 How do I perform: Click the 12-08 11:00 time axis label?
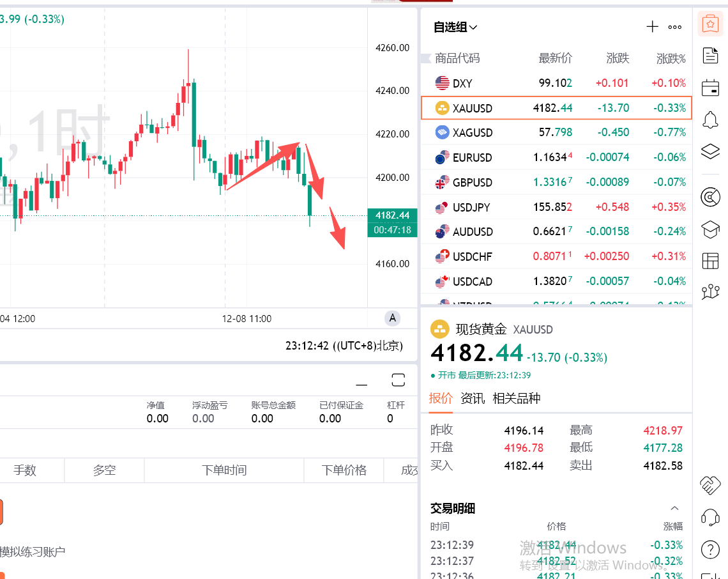click(x=246, y=319)
